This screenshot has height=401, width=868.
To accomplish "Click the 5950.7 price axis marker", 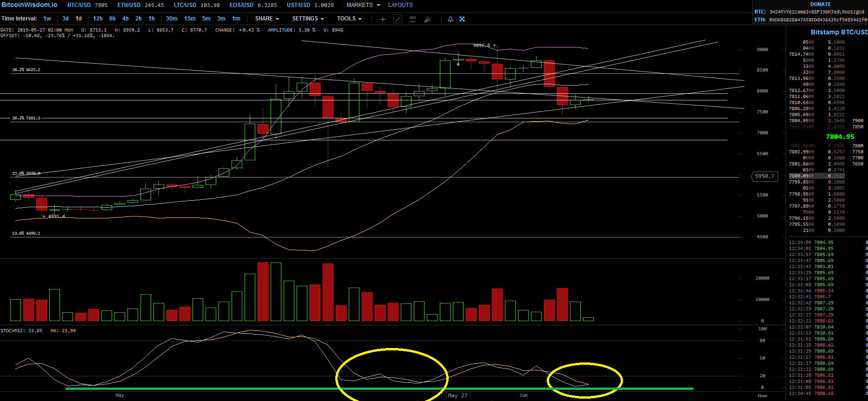I will pos(765,177).
